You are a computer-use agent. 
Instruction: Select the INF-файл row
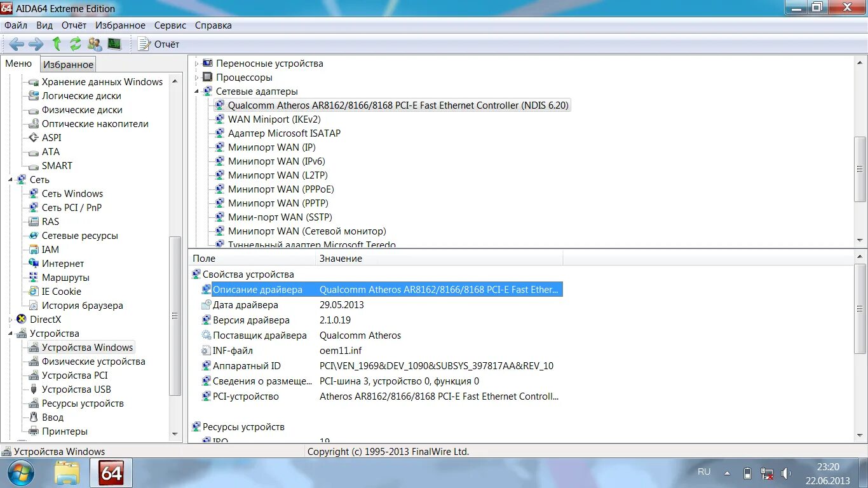(x=381, y=351)
